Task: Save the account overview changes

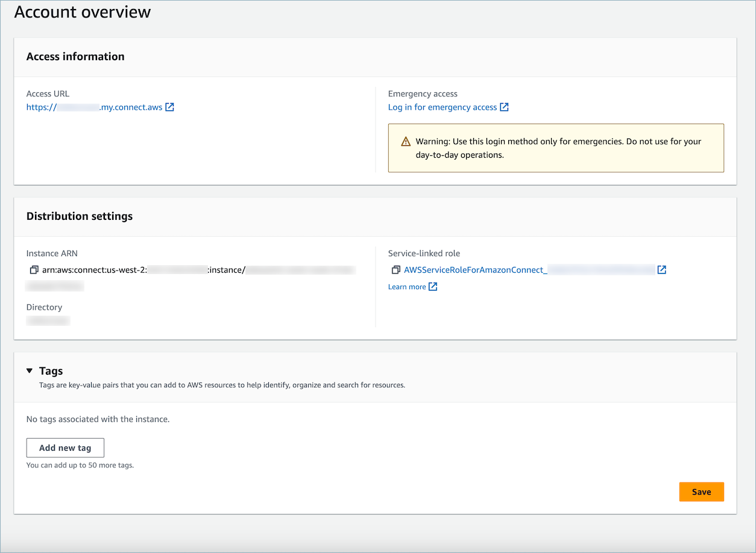Action: click(x=701, y=492)
